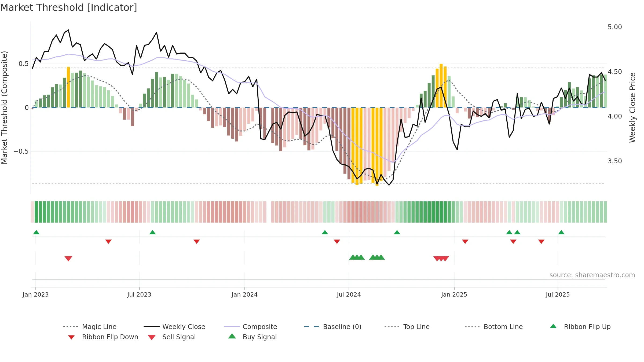Click the green Buy Signal legend triangle
The image size is (644, 362).
coord(232,336)
